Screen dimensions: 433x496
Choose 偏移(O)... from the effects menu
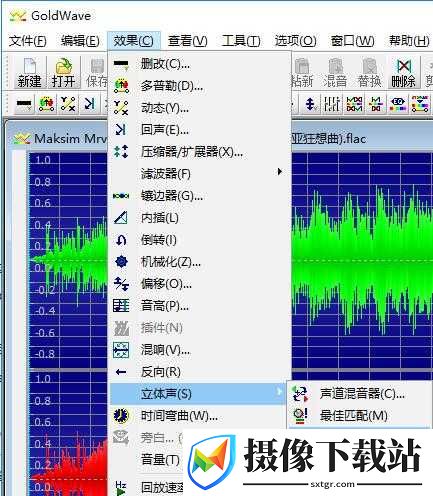199,284
